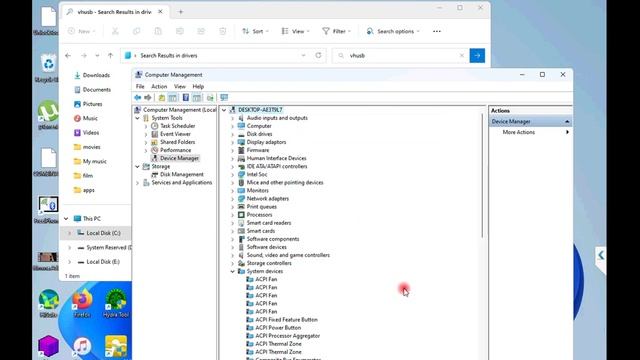The height and width of the screenshot is (360, 640).
Task: Click the Refresh icon in Explorer address bar
Action: pos(318,56)
